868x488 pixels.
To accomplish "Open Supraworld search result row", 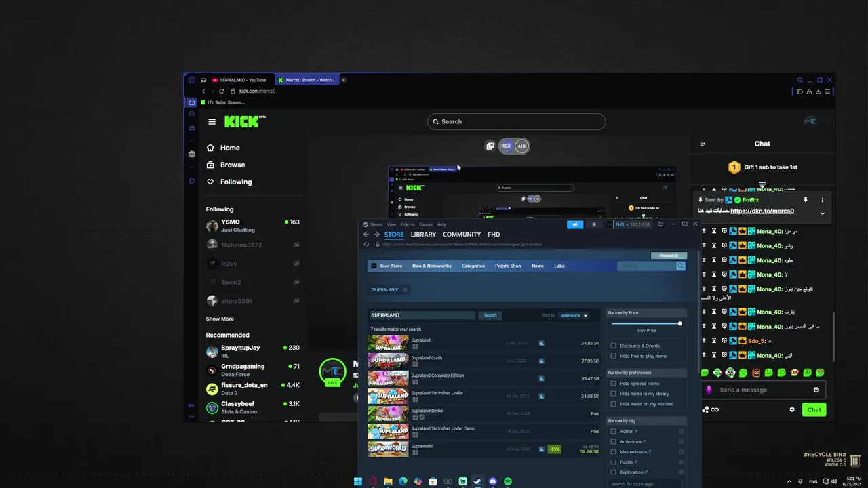I will tap(484, 449).
